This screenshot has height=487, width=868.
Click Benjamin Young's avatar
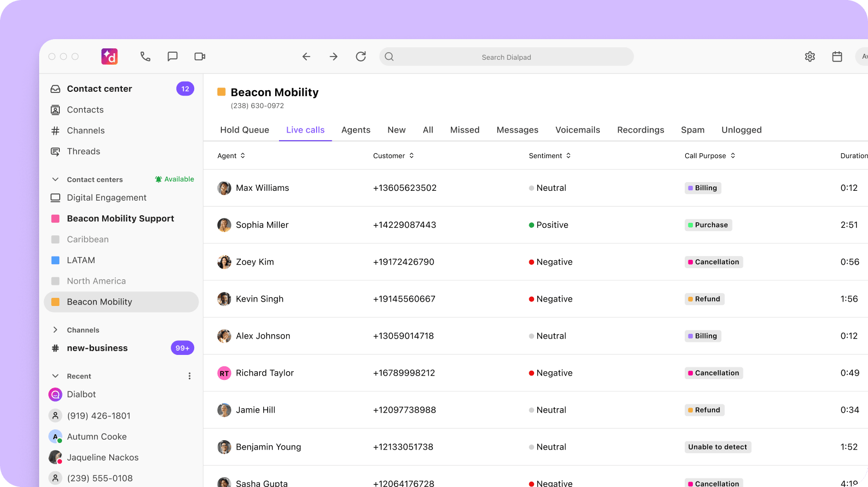(x=224, y=447)
